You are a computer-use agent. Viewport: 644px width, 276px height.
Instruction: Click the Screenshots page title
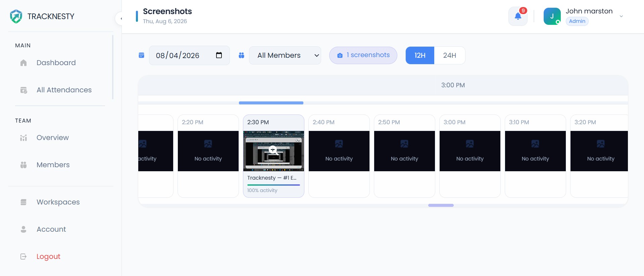click(x=167, y=11)
